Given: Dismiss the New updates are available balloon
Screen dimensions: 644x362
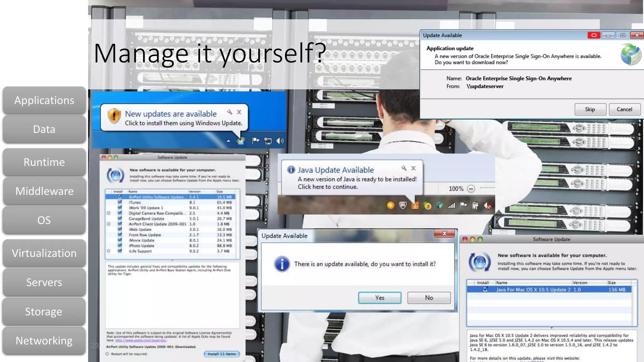Looking at the screenshot, I should (239, 112).
